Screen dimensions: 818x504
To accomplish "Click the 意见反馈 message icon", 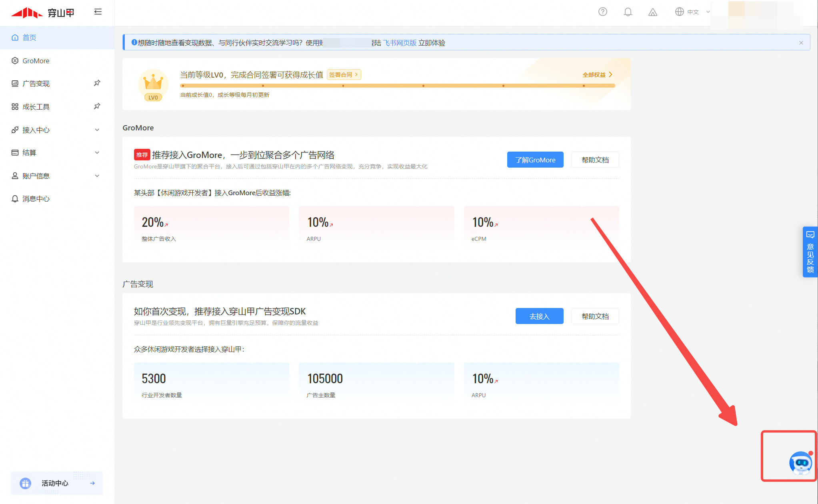I will 810,235.
